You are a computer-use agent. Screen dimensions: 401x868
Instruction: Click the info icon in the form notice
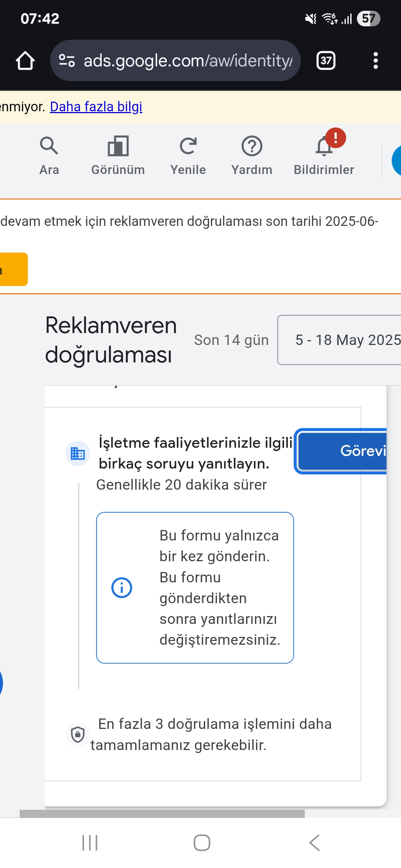coord(122,588)
